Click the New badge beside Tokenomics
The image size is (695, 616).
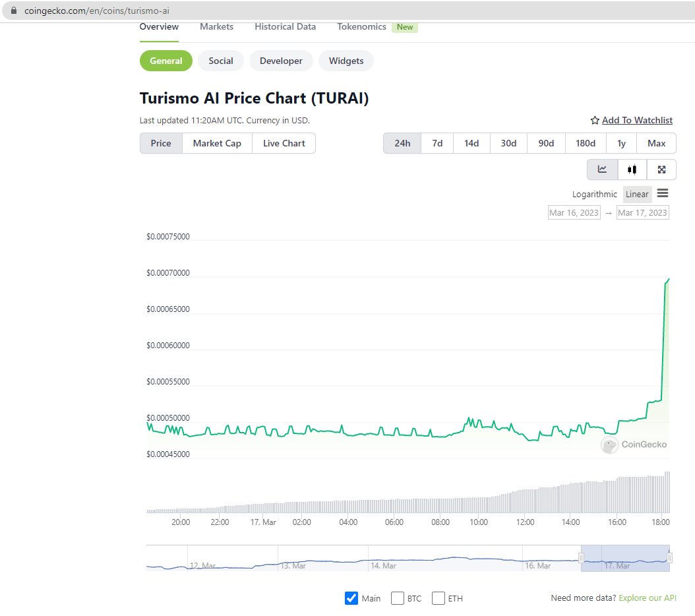405,27
